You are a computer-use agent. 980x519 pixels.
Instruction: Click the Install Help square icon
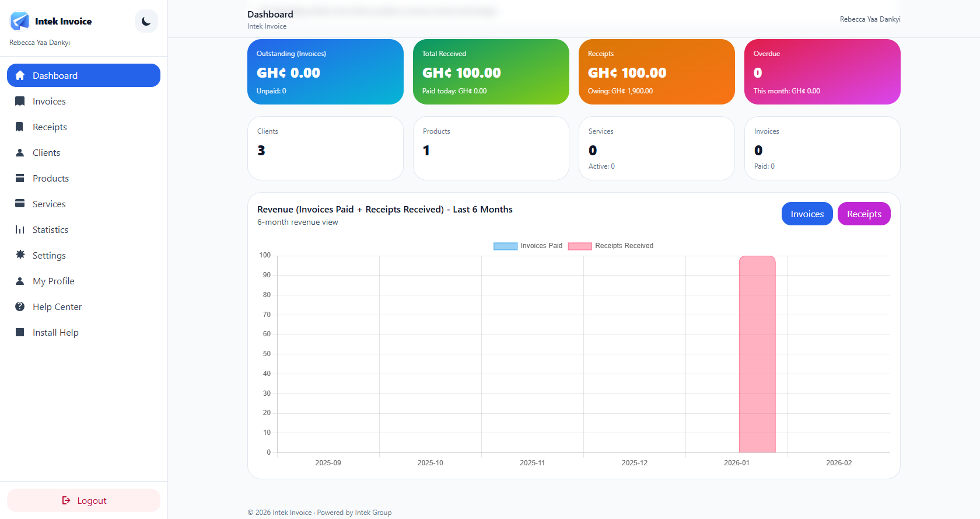pos(20,332)
